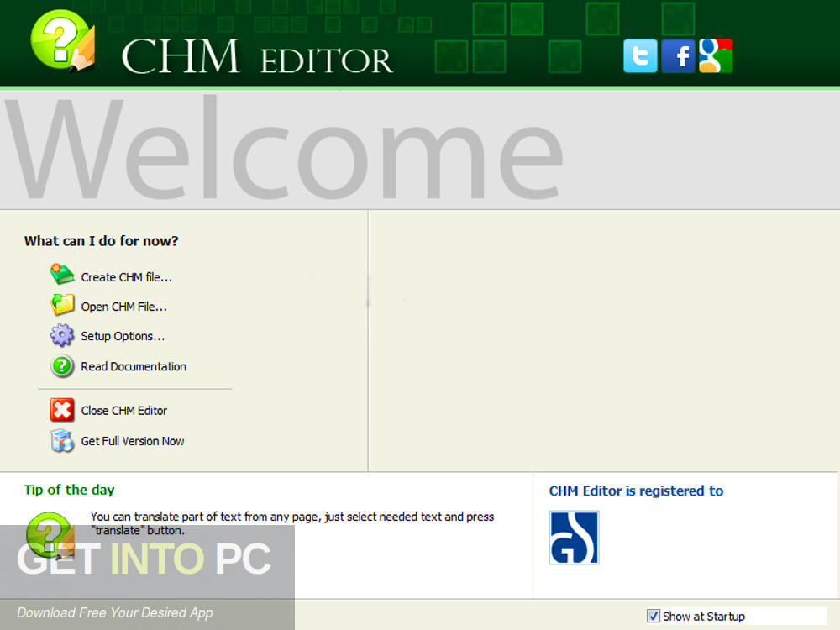Open the Facebook social icon
The width and height of the screenshot is (840, 630).
click(x=678, y=55)
